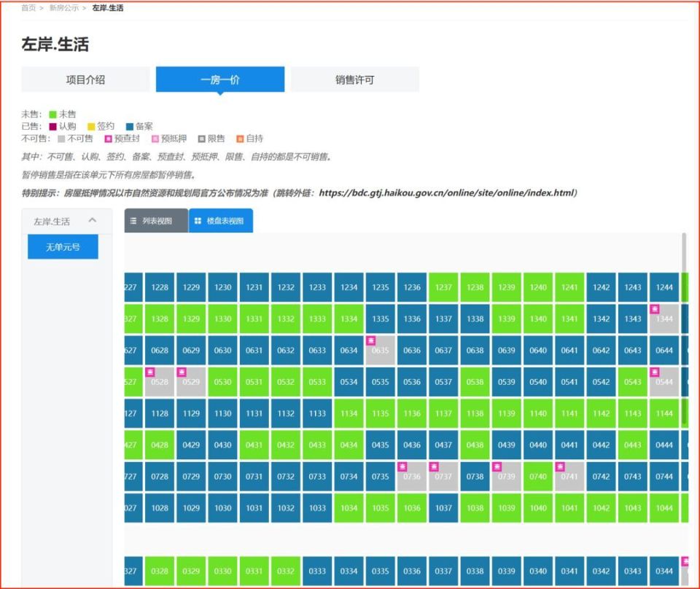Image resolution: width=700 pixels, height=589 pixels.
Task: Click the seal badge above unit 0529
Action: [181, 372]
